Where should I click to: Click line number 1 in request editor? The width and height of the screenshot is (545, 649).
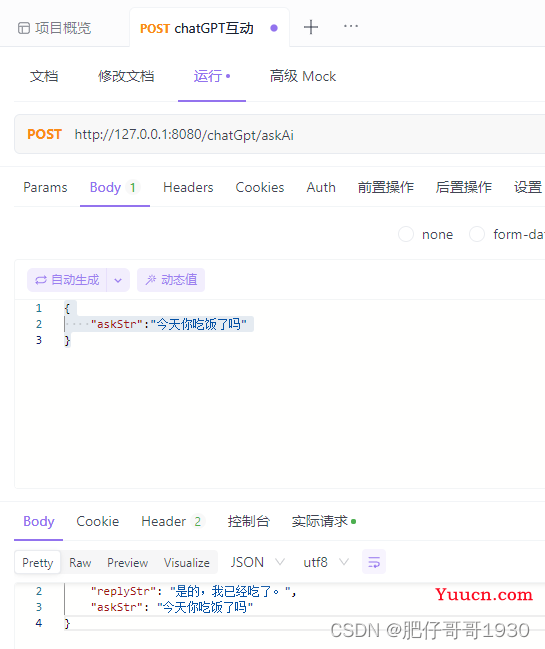(38, 308)
